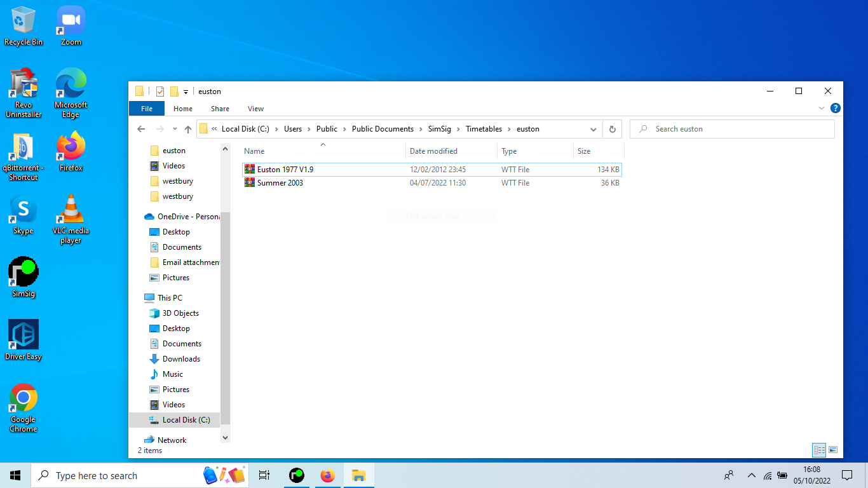This screenshot has width=868, height=488.
Task: Open the recent locations dropdown arrow
Action: coord(175,129)
